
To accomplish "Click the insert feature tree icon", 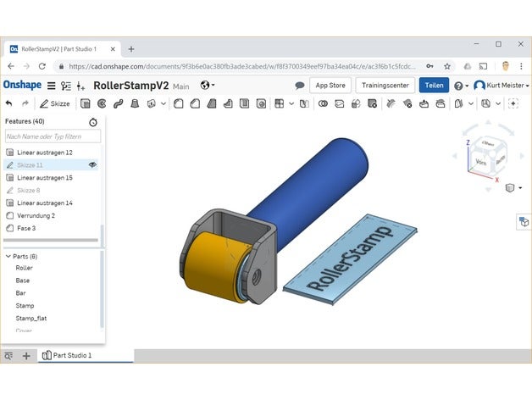I will [80, 86].
